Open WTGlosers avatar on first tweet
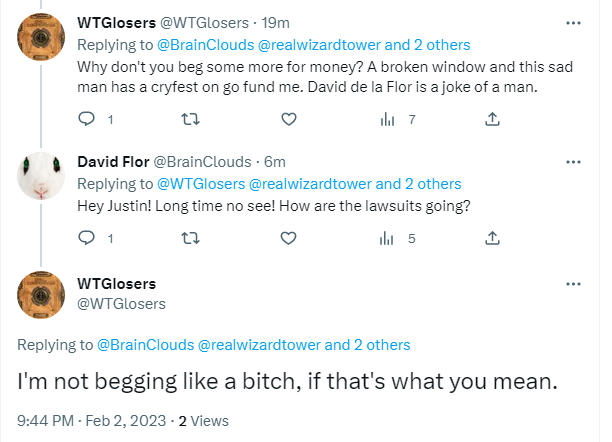 pyautogui.click(x=42, y=36)
